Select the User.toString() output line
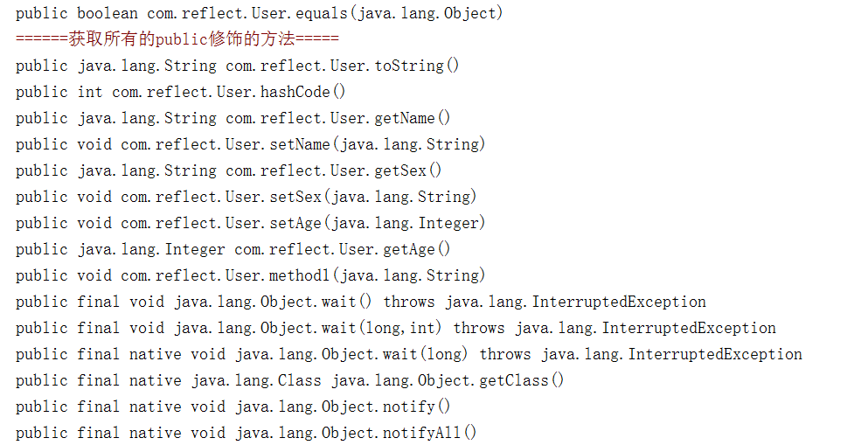The width and height of the screenshot is (868, 445). click(x=237, y=66)
